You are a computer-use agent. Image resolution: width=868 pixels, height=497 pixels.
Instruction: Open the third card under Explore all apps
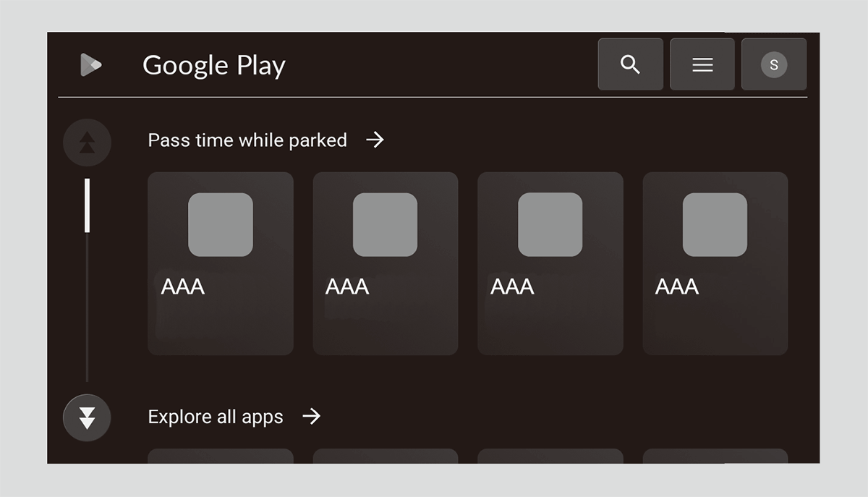[550, 456]
